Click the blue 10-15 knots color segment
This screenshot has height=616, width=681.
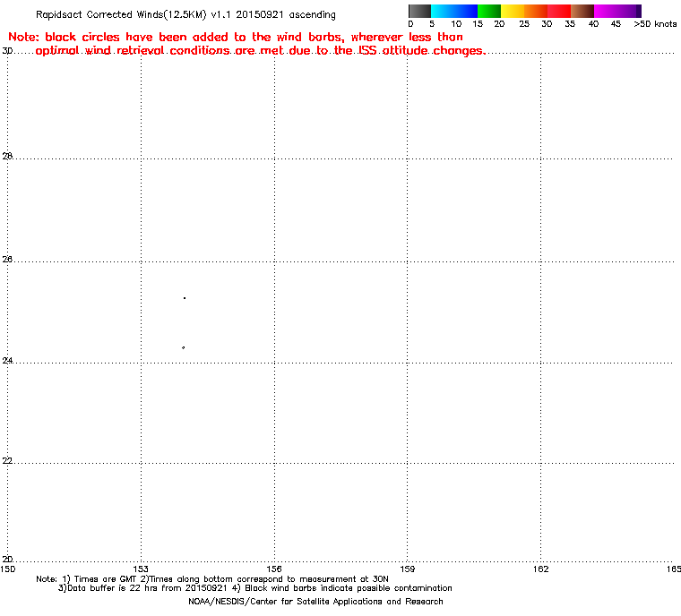click(x=466, y=11)
